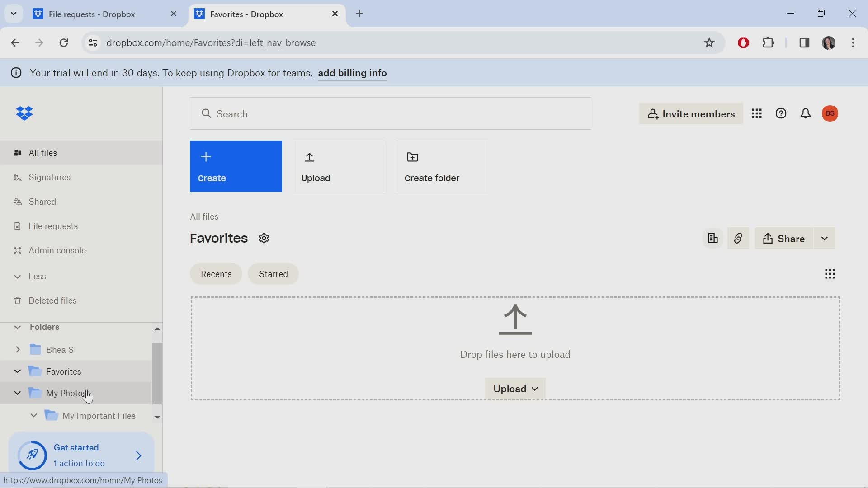Toggle the Bhea S folder open
This screenshot has width=868, height=488.
click(18, 349)
